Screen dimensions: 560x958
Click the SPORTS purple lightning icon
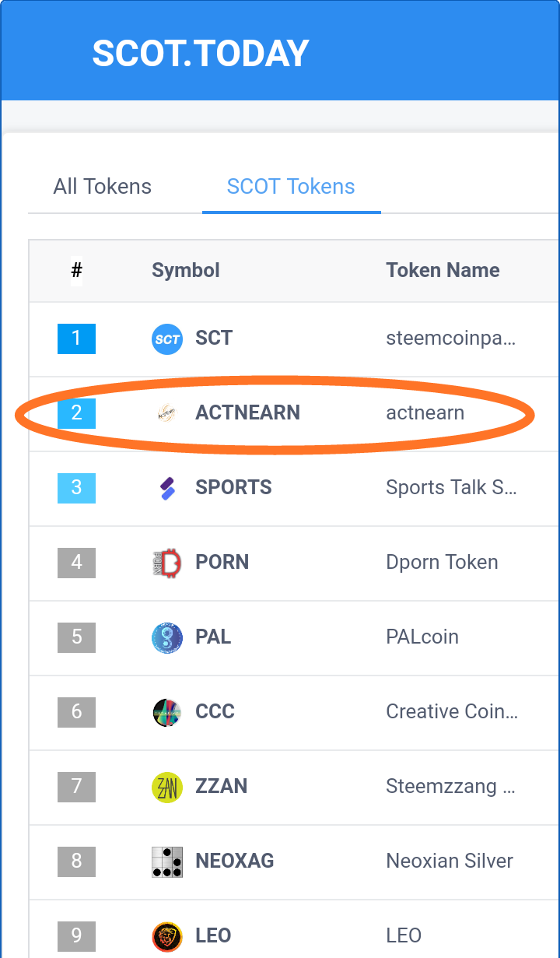[166, 487]
